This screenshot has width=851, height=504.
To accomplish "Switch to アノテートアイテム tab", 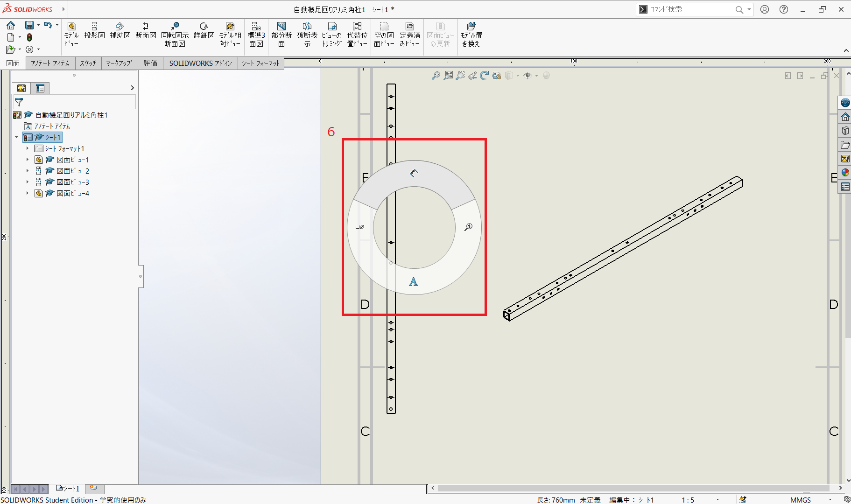I will click(50, 63).
